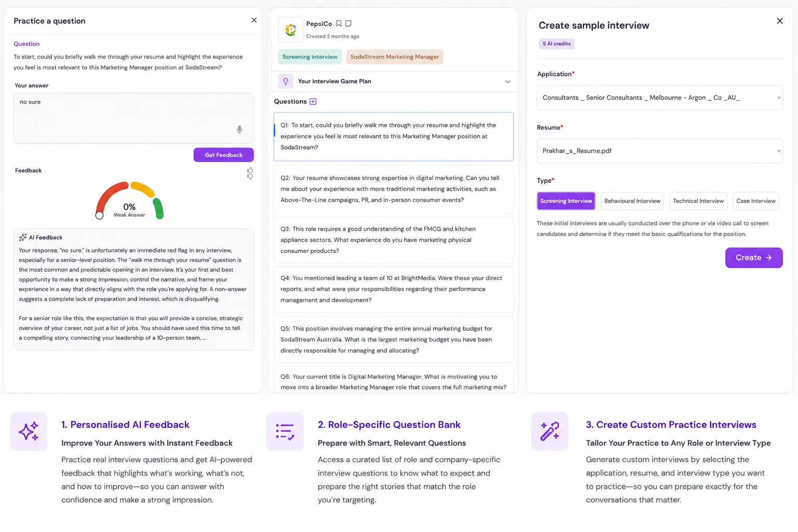This screenshot has height=532, width=798.
Task: Click the Create button
Action: pos(754,258)
